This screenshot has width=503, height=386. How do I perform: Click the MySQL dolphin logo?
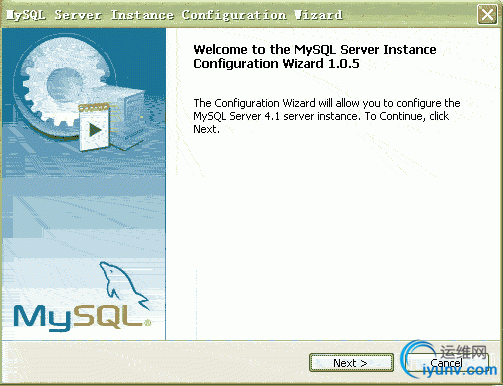[82, 297]
